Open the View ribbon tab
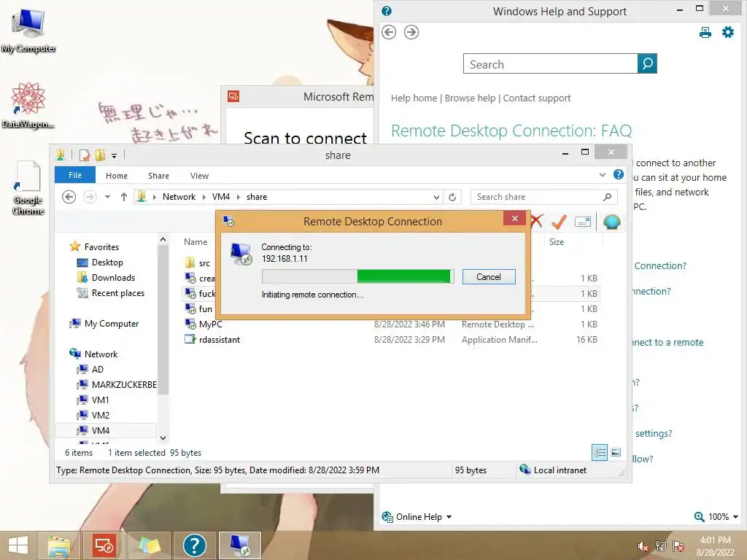The width and height of the screenshot is (747, 560). point(199,176)
